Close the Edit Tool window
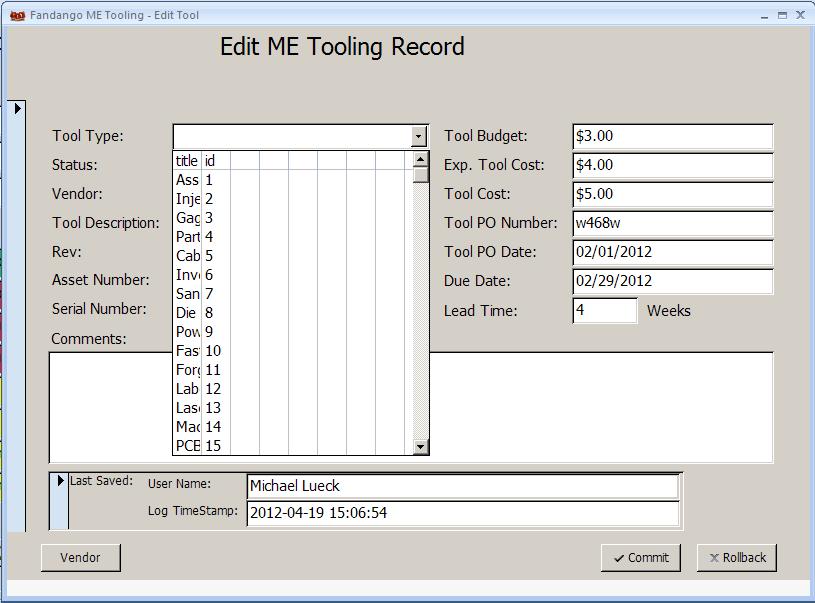 (800, 15)
